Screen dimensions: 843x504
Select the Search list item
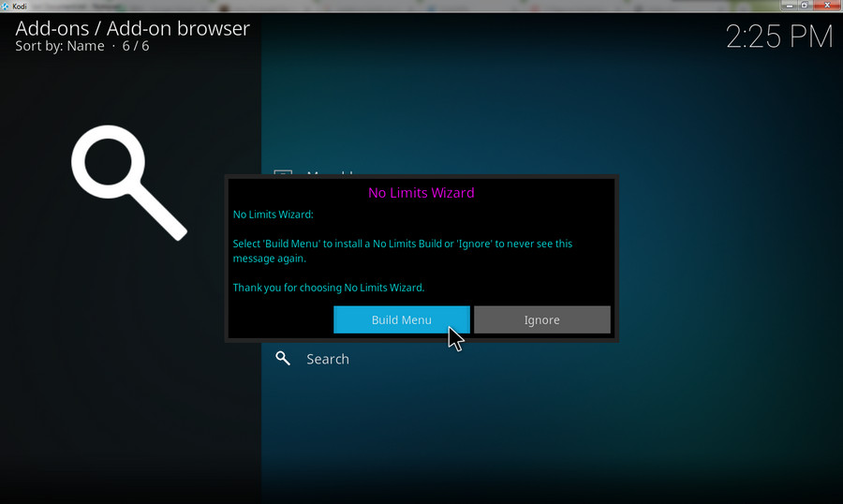tap(328, 359)
